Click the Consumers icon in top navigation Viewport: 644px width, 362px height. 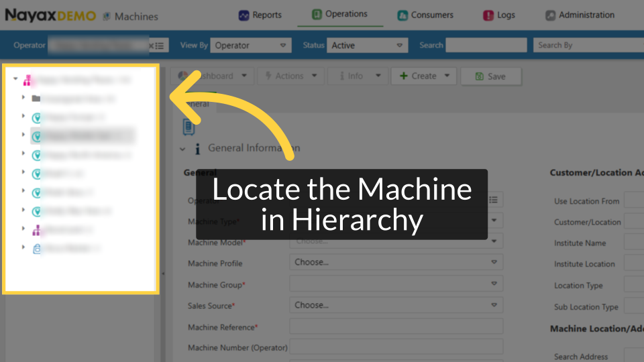(402, 15)
